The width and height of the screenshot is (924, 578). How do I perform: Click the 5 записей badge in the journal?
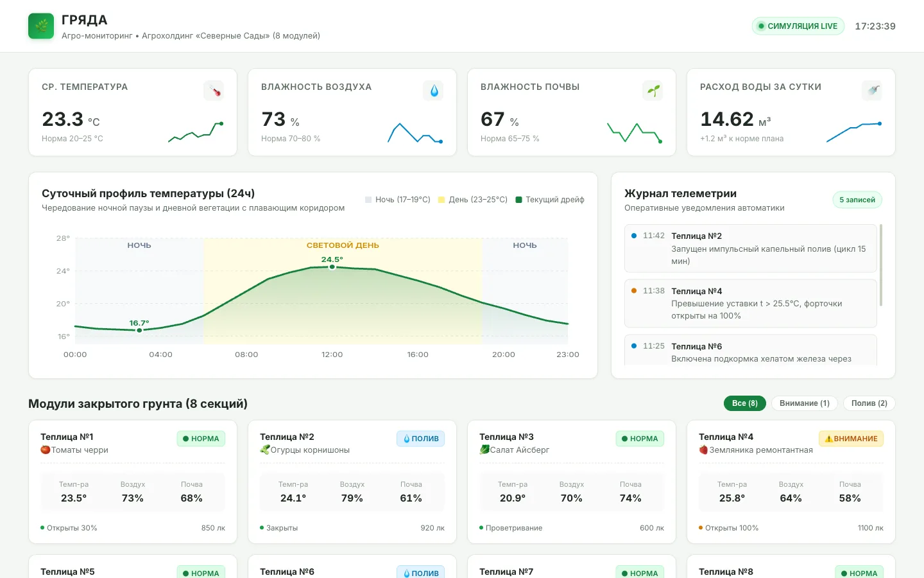(x=857, y=200)
